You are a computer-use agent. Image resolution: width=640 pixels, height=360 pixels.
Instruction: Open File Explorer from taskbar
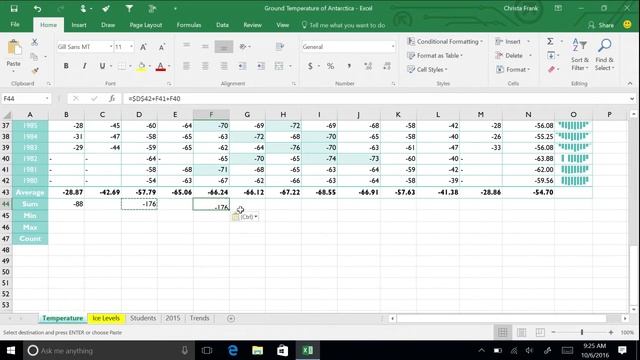click(258, 350)
